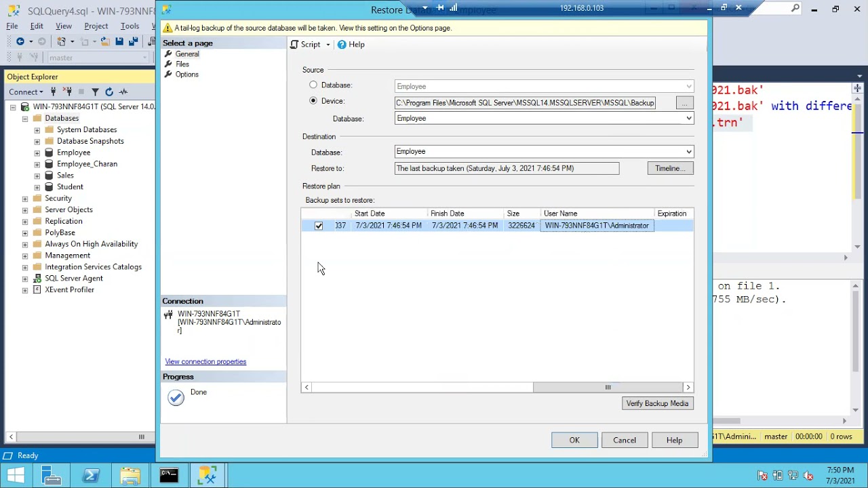The width and height of the screenshot is (868, 488).
Task: Click Connect Object Explorer plug icon
Action: point(53,91)
